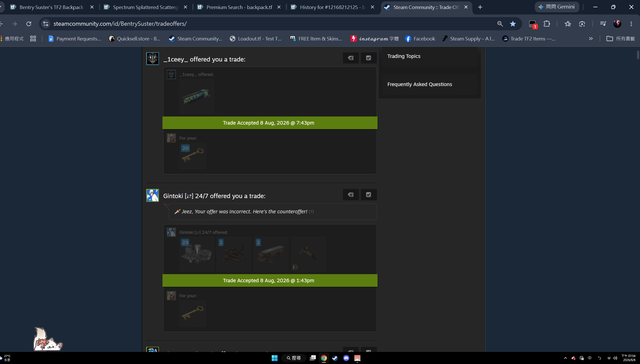Click _1ceey_ profile avatar

(152, 58)
